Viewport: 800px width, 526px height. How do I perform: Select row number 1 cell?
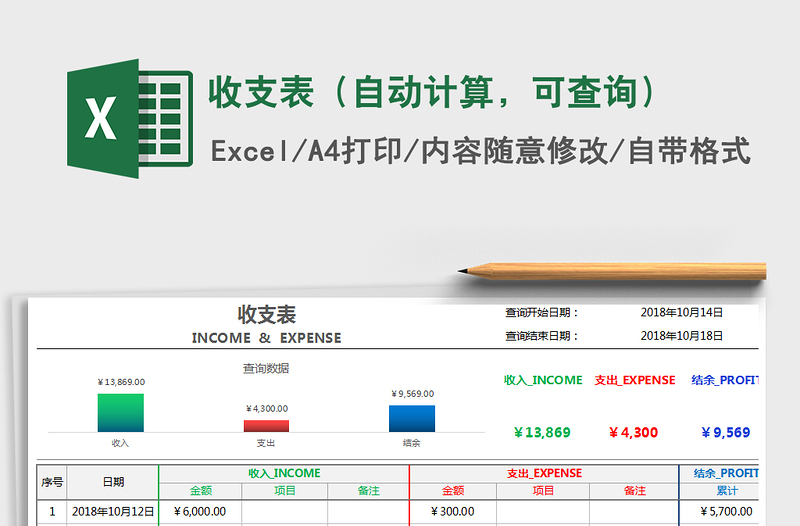tap(52, 512)
